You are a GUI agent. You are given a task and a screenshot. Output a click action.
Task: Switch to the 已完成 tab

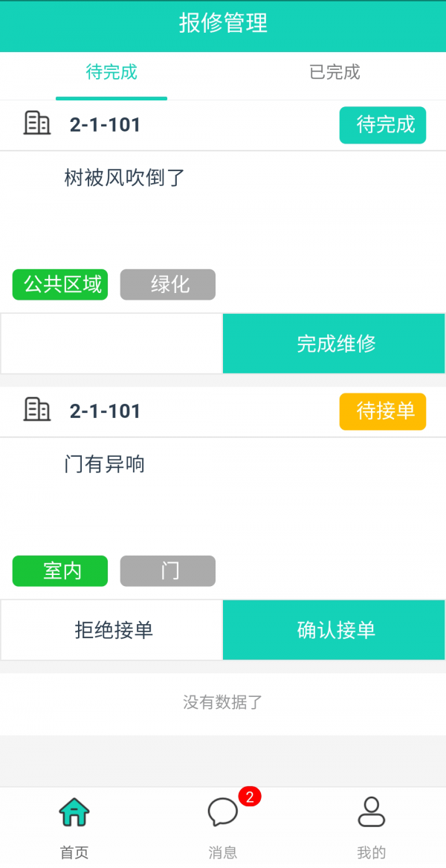tap(334, 73)
